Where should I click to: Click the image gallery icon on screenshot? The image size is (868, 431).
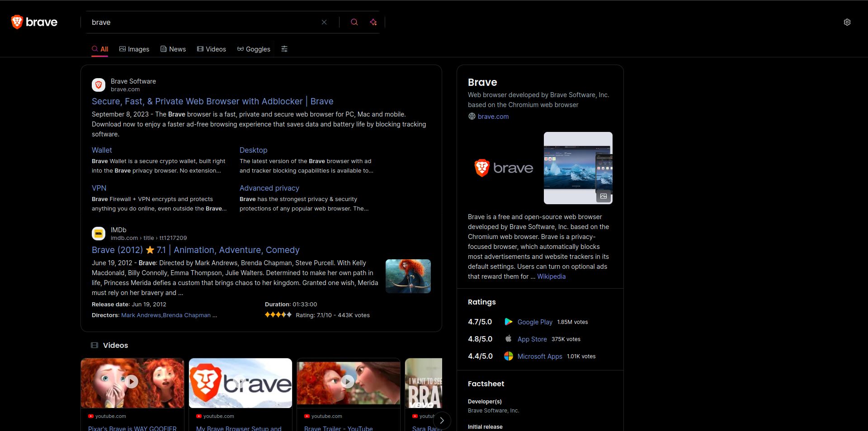coord(604,196)
